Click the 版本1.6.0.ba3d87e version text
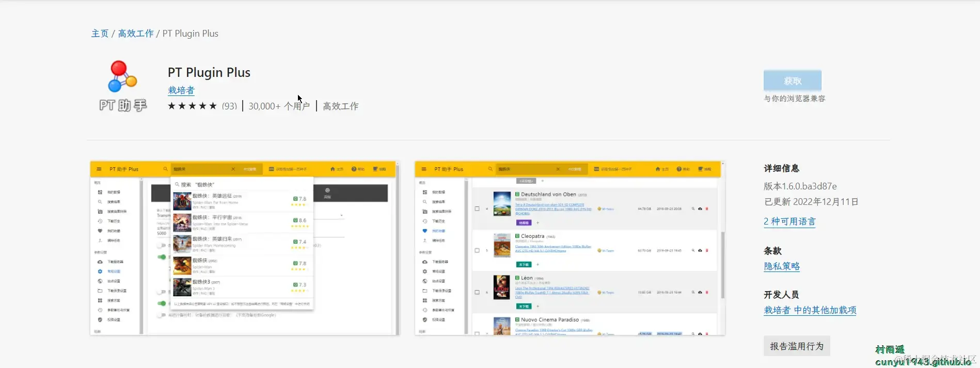 pyautogui.click(x=800, y=186)
